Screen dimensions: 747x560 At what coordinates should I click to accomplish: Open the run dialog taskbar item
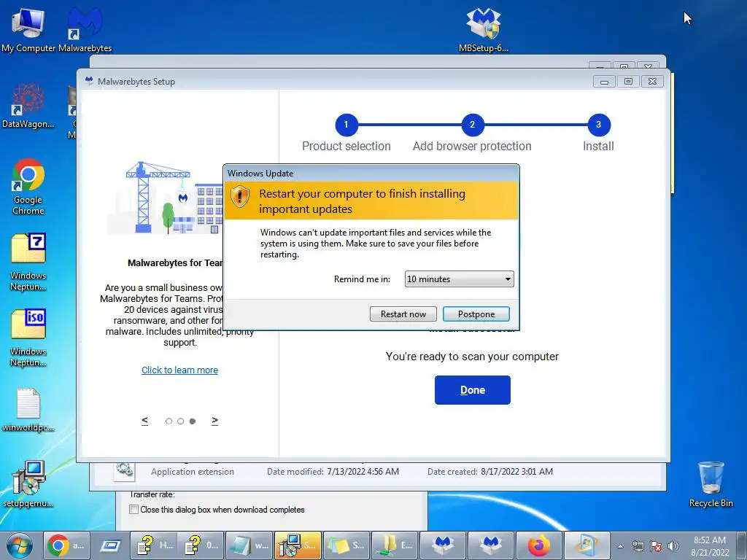(x=109, y=545)
